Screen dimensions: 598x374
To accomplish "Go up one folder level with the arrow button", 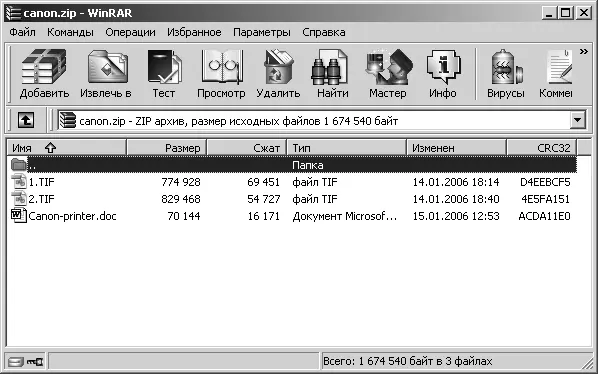I will tap(26, 120).
